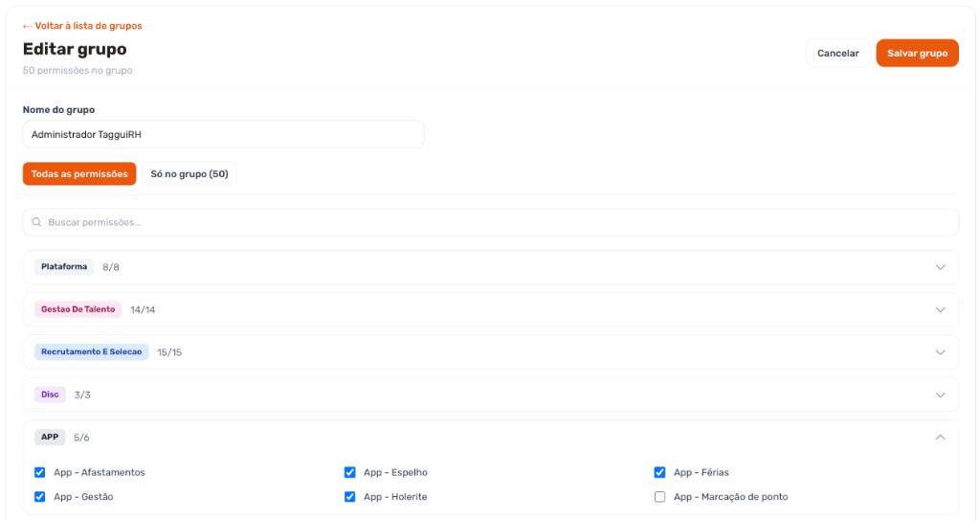Click the Disc category badge
The height and width of the screenshot is (521, 980).
pyautogui.click(x=50, y=394)
